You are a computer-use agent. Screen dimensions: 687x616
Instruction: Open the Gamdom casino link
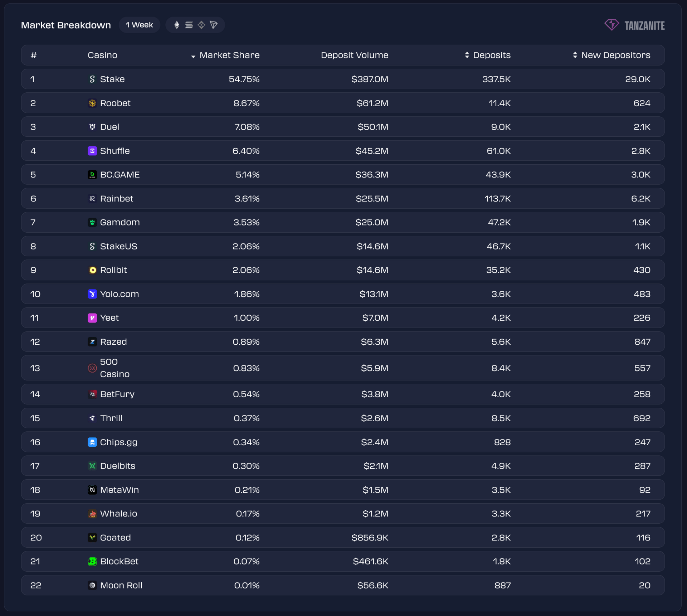point(120,222)
